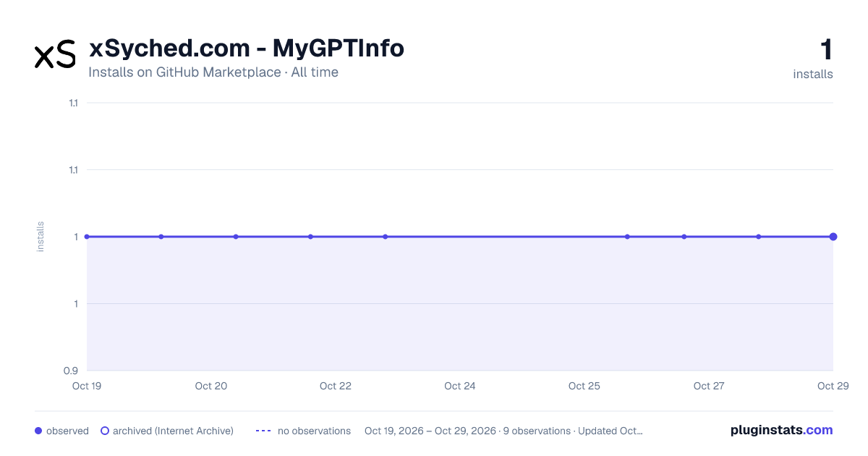Viewport: 868px width, 456px height.
Task: Click the large install count 1
Action: 826,50
